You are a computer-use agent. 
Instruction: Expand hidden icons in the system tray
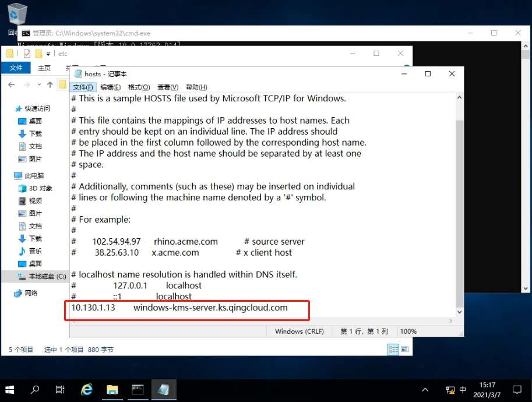tap(425, 389)
